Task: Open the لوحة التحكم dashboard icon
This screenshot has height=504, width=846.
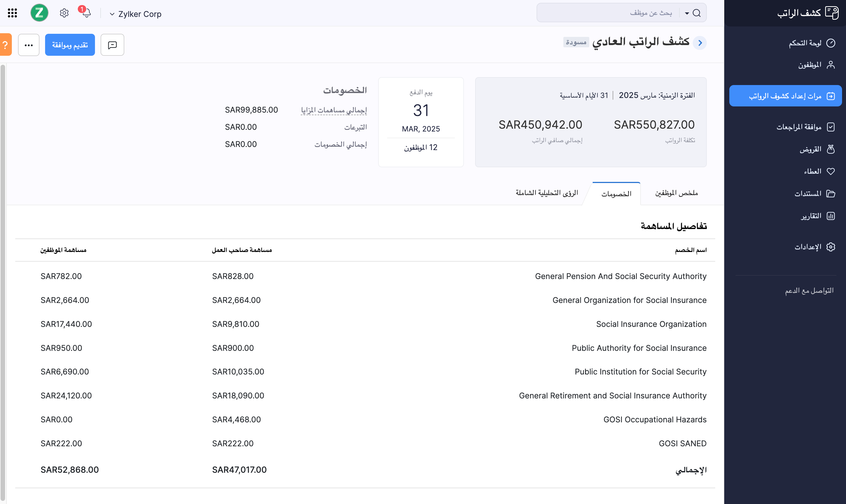Action: [831, 43]
